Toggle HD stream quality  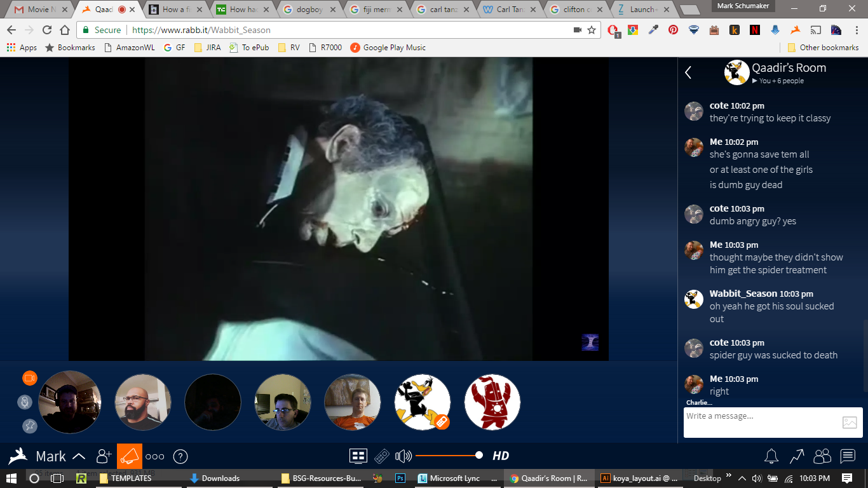click(x=501, y=456)
